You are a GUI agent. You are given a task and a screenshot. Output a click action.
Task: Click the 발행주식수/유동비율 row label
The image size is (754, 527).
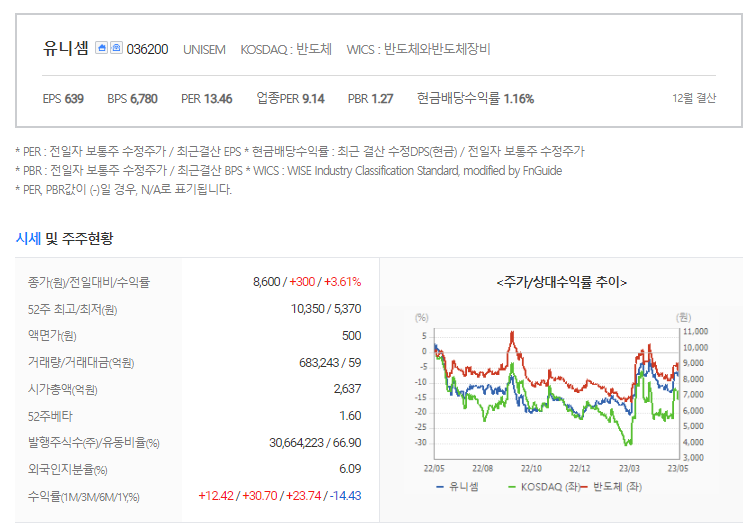93,442
